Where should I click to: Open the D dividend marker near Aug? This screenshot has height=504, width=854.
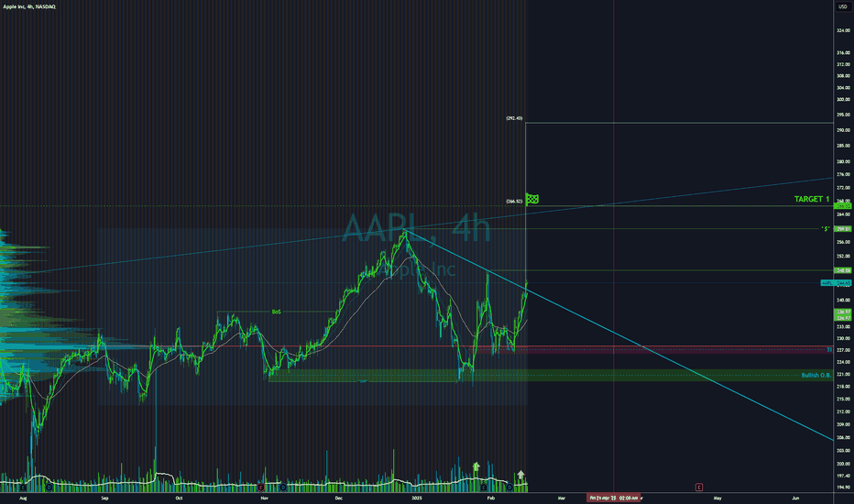click(49, 488)
